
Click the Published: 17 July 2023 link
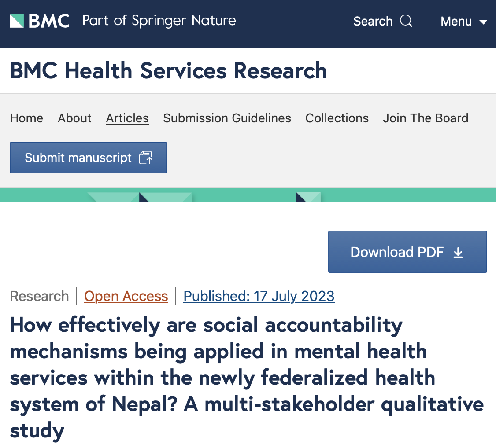click(259, 296)
